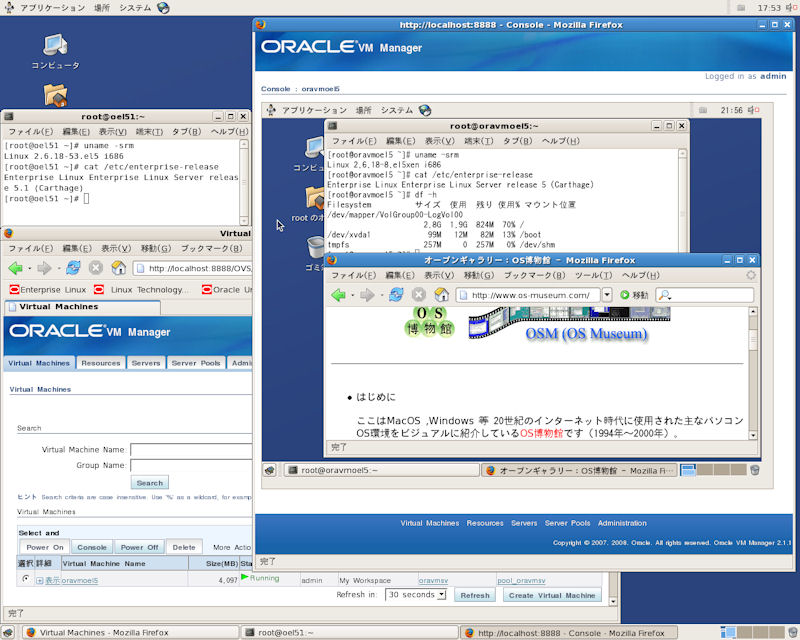Open trash icon in outer bottom taskbar
Screen dimensions: 800x640
coord(792,632)
